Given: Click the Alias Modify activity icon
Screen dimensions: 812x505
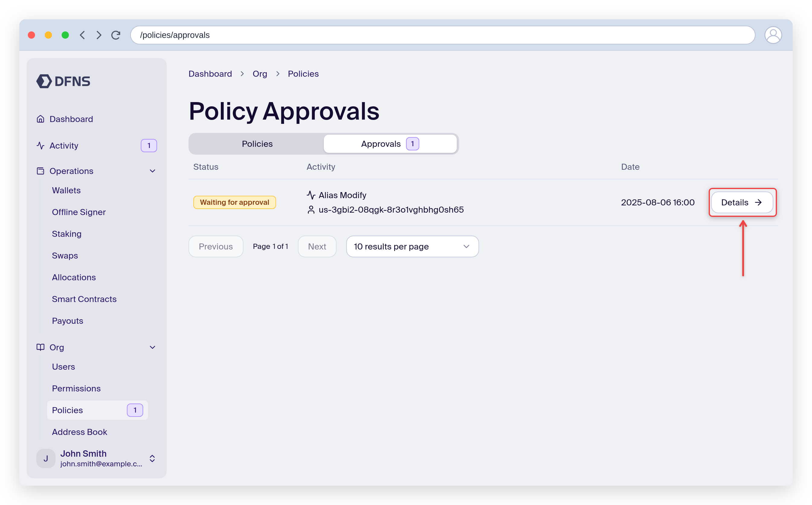Looking at the screenshot, I should 311,195.
